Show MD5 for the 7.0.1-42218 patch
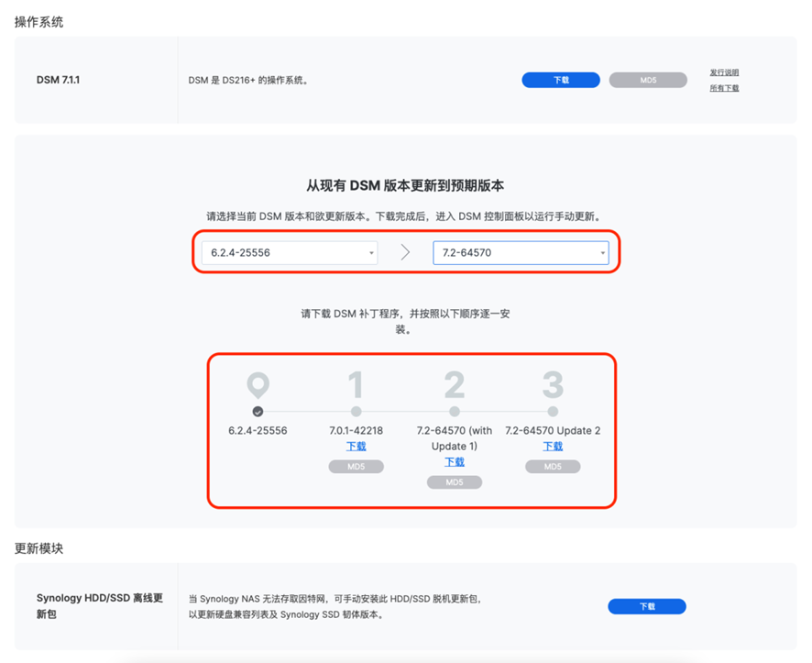The image size is (812, 663). (x=356, y=467)
